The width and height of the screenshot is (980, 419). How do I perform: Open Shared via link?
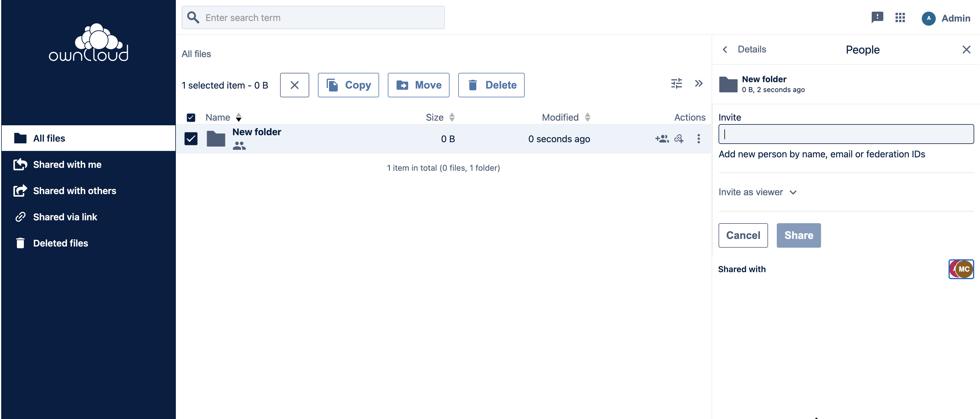coord(89,217)
